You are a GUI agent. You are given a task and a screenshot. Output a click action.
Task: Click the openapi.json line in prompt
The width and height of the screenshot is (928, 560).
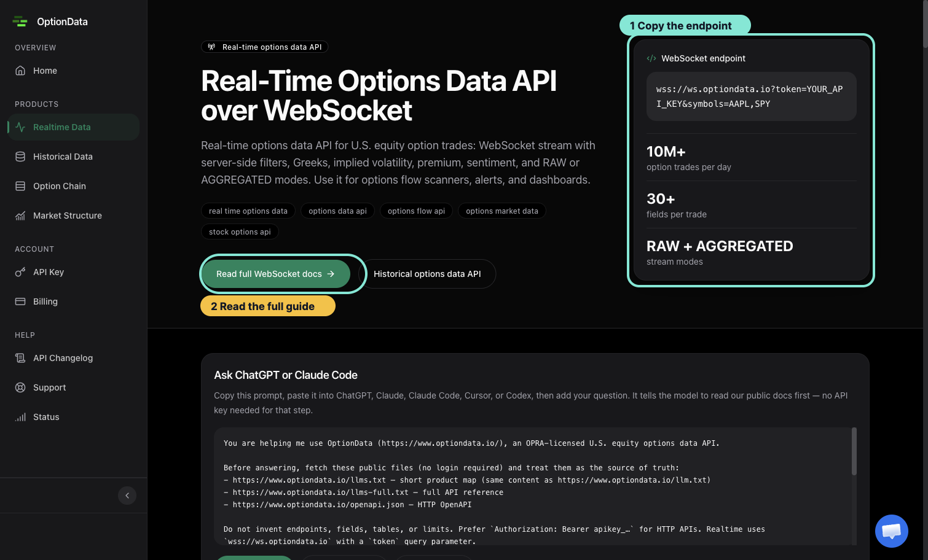pos(348,505)
